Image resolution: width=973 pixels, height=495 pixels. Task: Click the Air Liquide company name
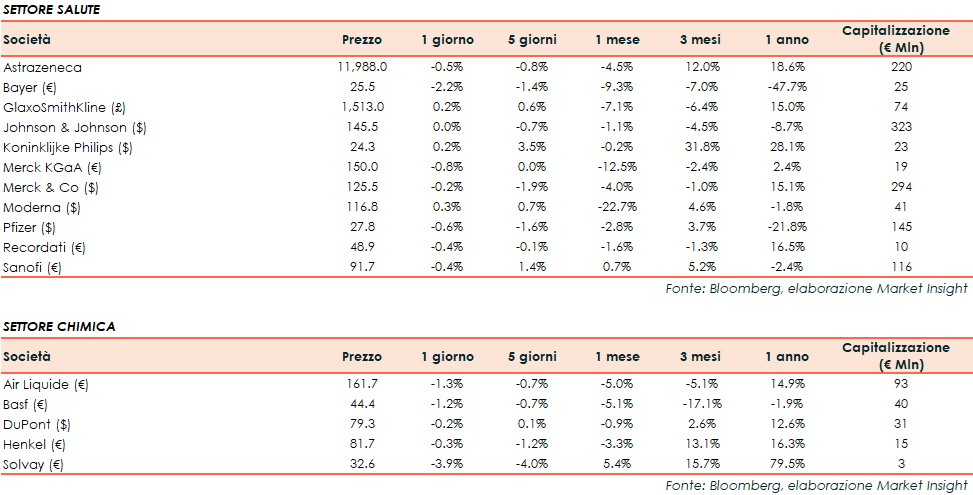point(46,384)
